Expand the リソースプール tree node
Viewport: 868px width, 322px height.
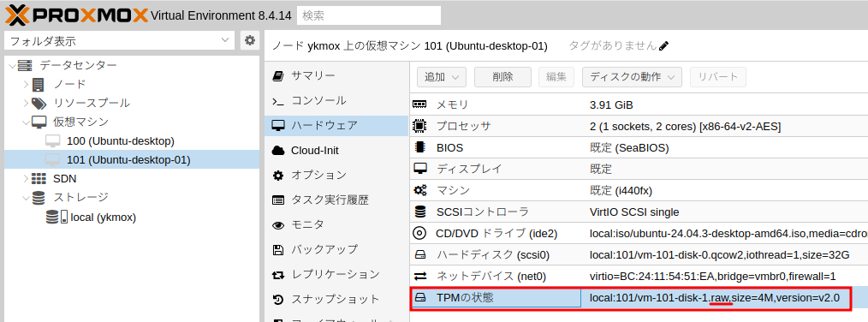click(x=26, y=103)
